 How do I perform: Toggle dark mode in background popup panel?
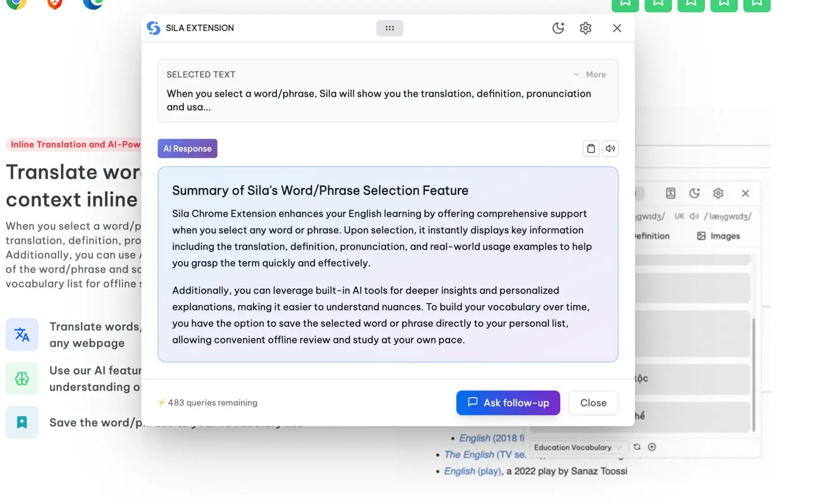coord(694,193)
